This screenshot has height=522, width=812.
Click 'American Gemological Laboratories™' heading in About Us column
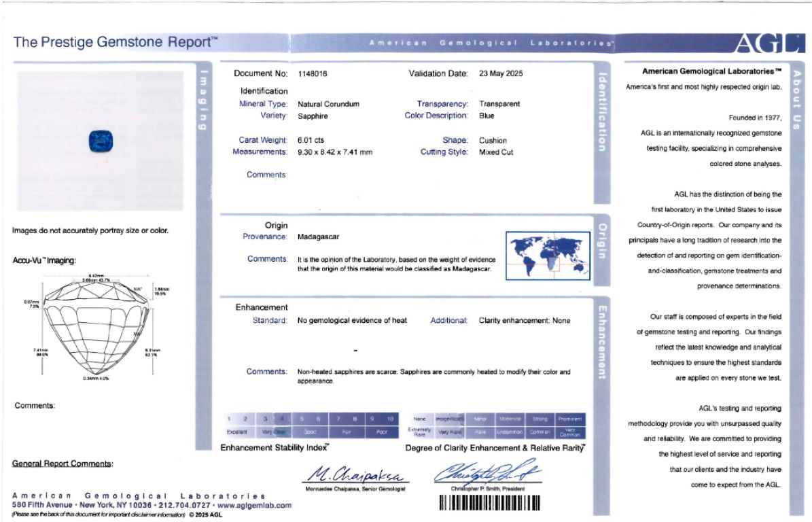pos(711,71)
